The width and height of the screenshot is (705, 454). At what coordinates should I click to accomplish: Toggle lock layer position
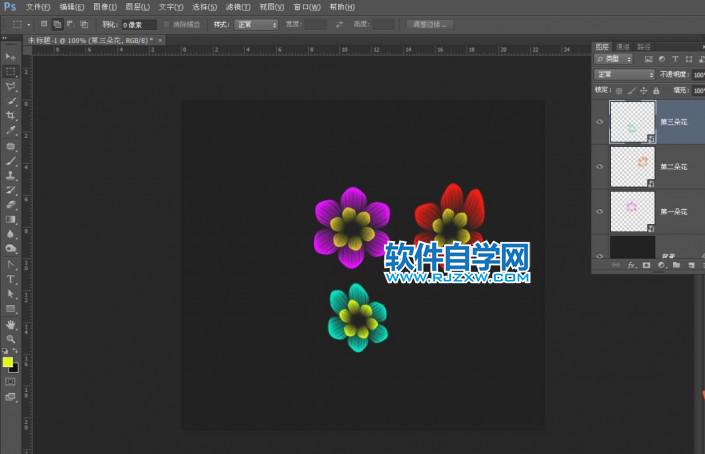pos(643,91)
